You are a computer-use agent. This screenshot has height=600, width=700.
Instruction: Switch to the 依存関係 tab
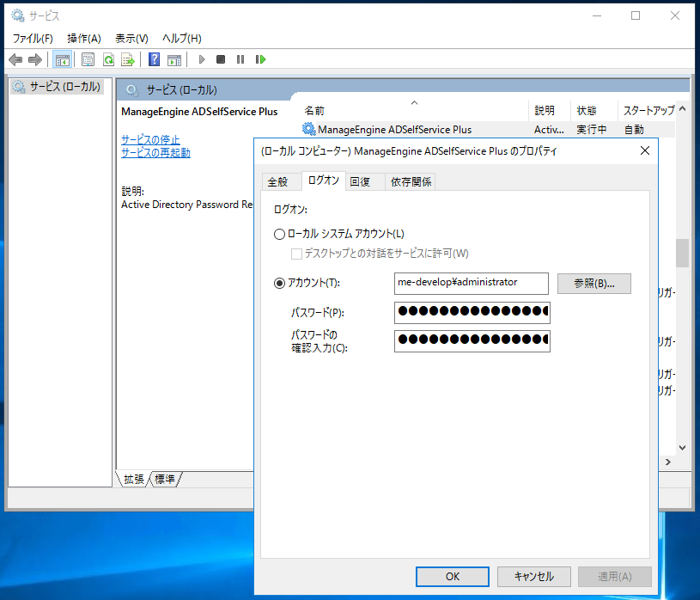coord(411,182)
